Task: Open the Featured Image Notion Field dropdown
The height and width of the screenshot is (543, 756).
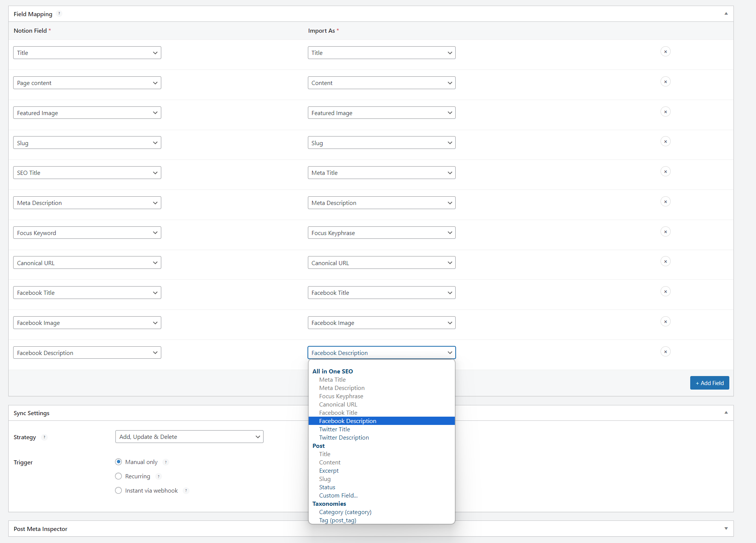Action: point(87,112)
